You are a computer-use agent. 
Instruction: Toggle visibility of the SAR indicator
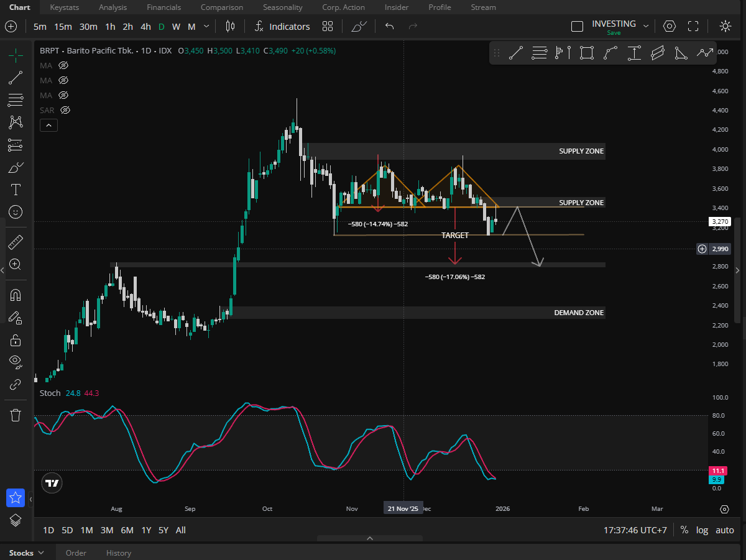tap(65, 110)
